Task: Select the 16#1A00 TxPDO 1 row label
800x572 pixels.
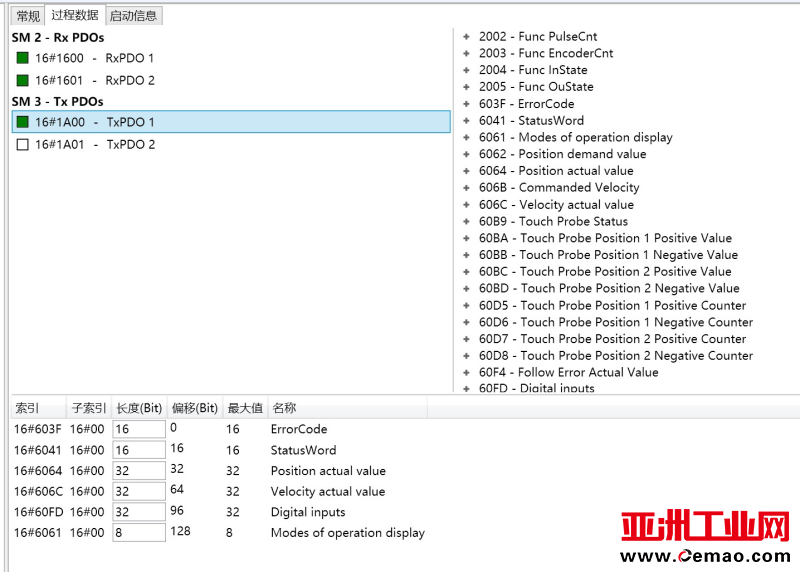Action: (x=95, y=122)
